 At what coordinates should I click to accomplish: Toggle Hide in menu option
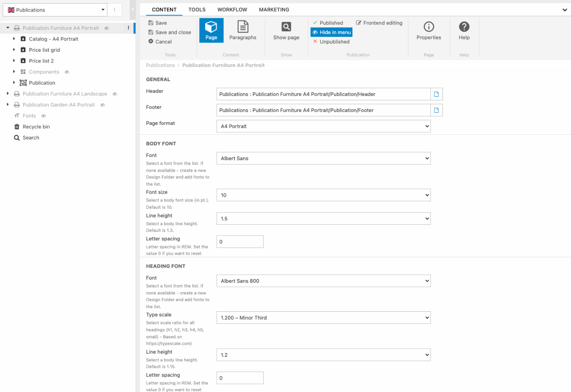click(x=331, y=32)
